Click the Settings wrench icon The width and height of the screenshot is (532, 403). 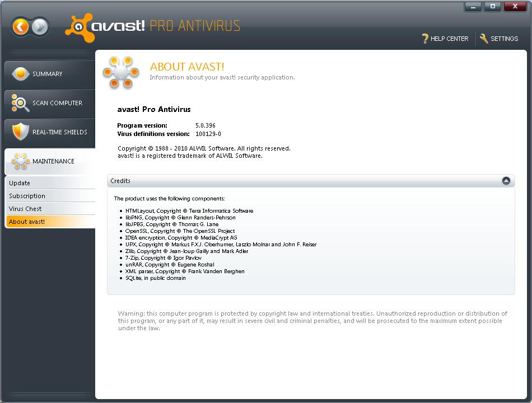click(x=484, y=39)
